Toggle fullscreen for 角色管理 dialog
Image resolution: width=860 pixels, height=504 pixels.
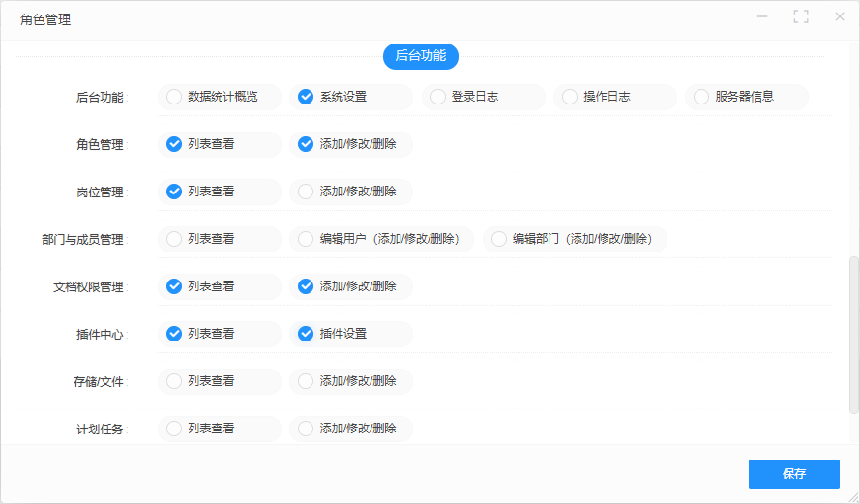click(800, 16)
